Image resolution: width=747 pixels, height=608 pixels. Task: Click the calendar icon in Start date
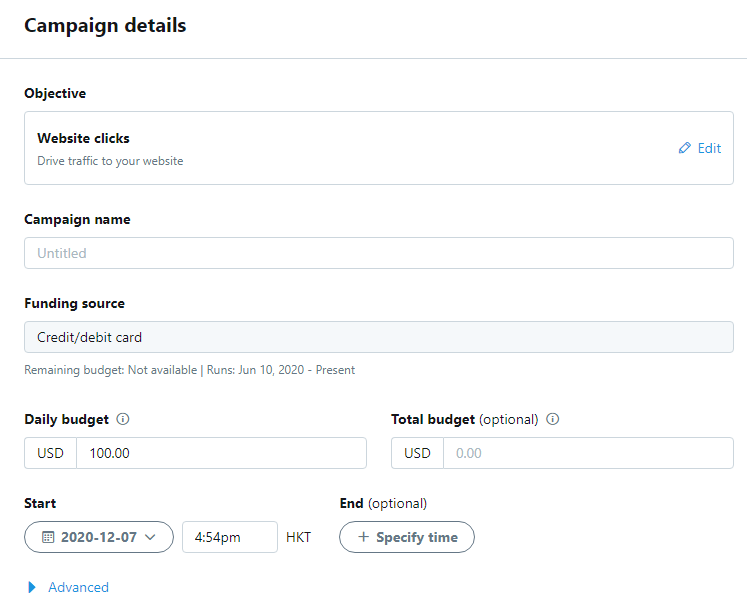pos(47,537)
